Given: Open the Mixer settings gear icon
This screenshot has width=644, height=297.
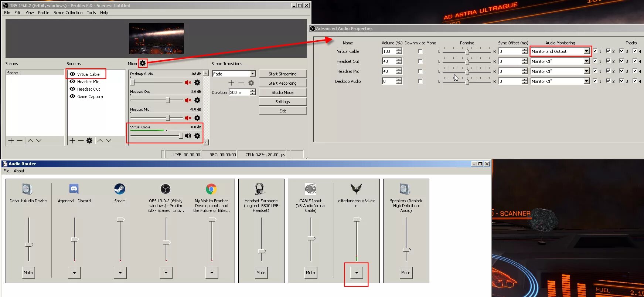Looking at the screenshot, I should click(x=143, y=63).
